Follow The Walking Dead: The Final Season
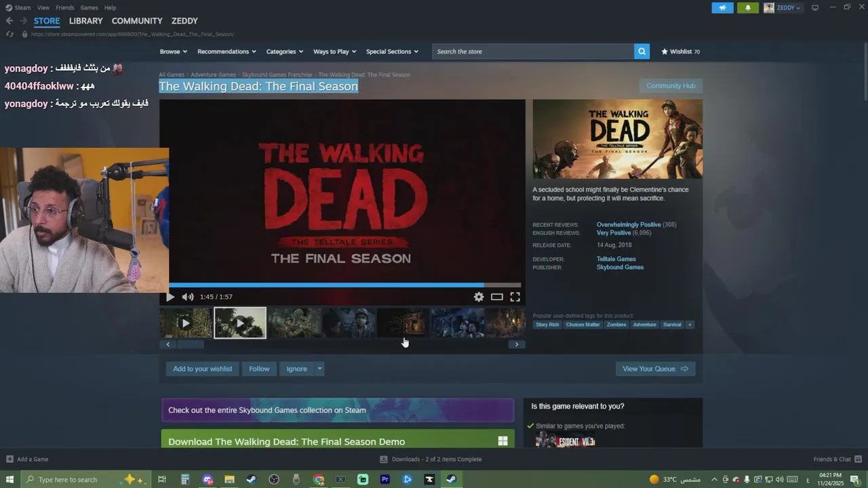 259,369
